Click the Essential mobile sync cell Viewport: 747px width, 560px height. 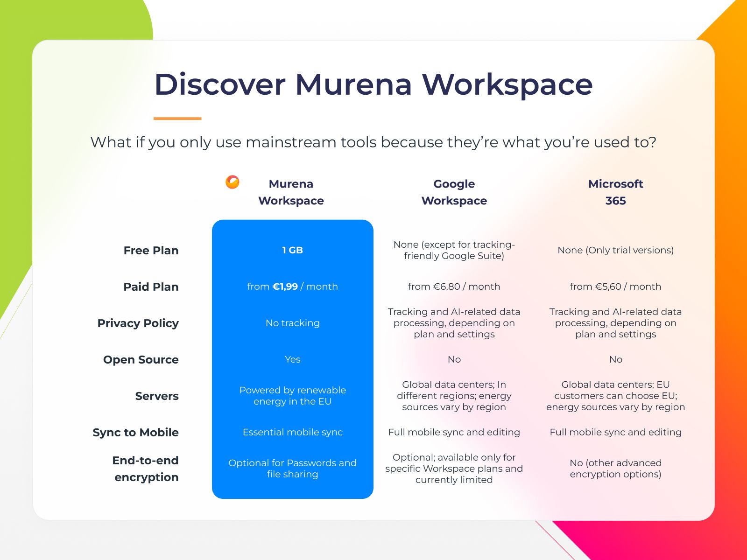(292, 432)
